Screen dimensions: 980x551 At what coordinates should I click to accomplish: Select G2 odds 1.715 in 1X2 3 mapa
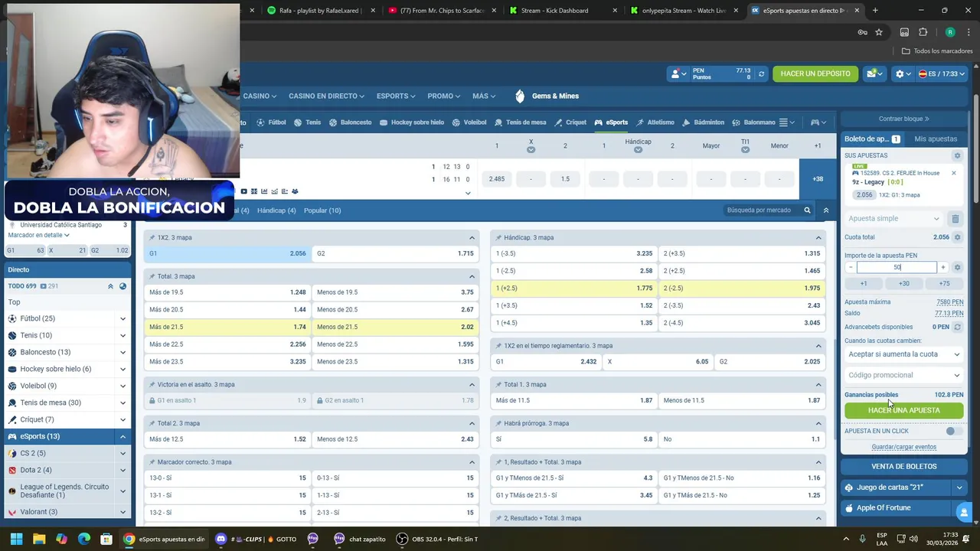pyautogui.click(x=395, y=253)
